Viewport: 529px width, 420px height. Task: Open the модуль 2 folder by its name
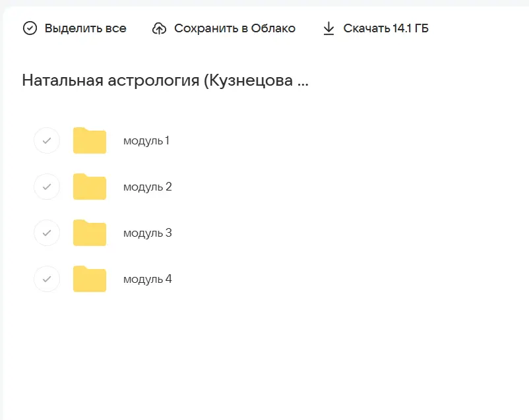click(146, 187)
